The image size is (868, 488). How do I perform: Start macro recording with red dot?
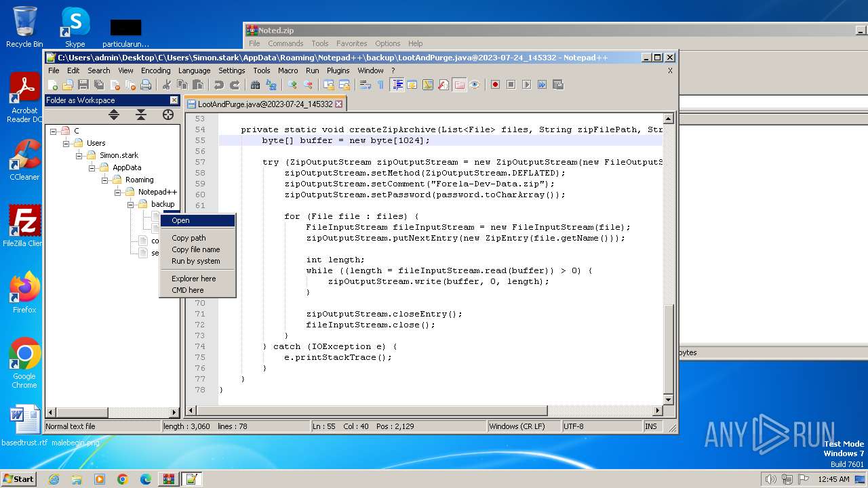pyautogui.click(x=496, y=85)
